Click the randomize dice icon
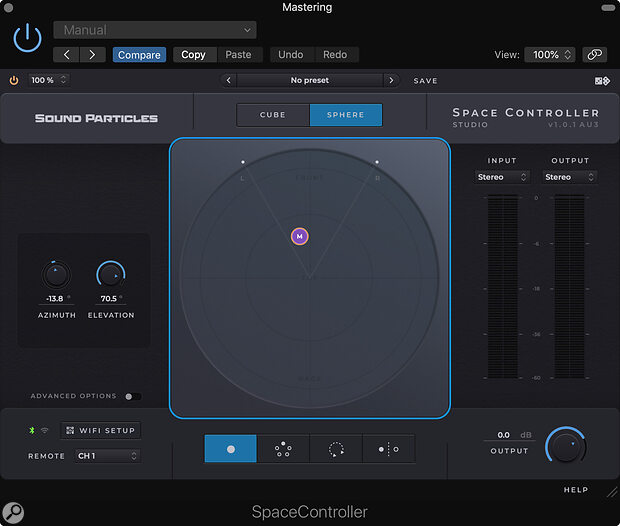Screen dimensions: 620x526 [x=602, y=81]
